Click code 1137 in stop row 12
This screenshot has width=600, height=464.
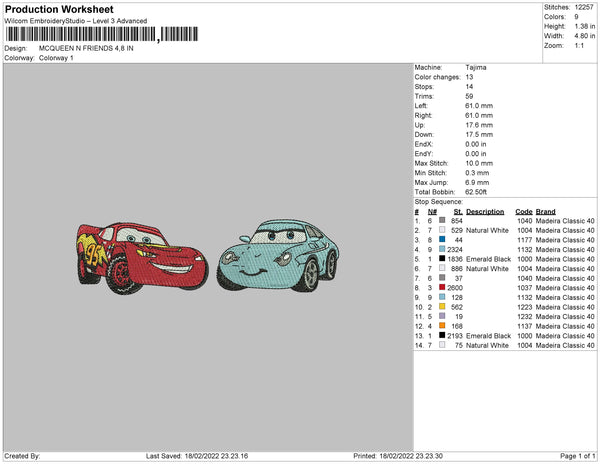coord(525,326)
